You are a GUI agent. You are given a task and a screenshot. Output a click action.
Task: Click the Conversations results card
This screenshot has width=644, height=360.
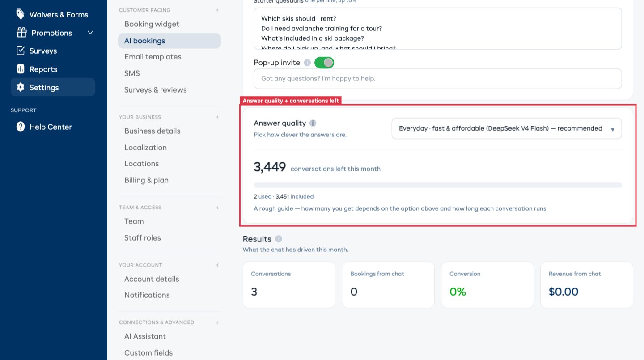(289, 285)
